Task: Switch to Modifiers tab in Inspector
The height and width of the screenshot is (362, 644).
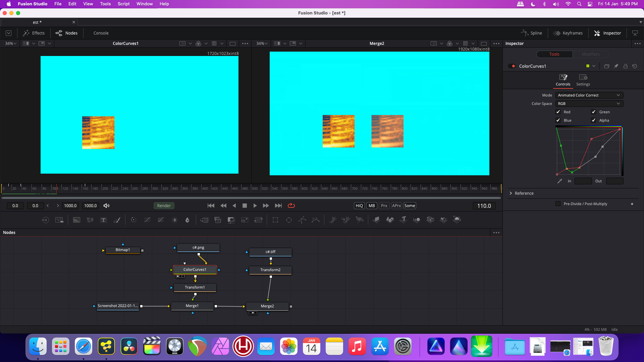Action: [x=591, y=54]
